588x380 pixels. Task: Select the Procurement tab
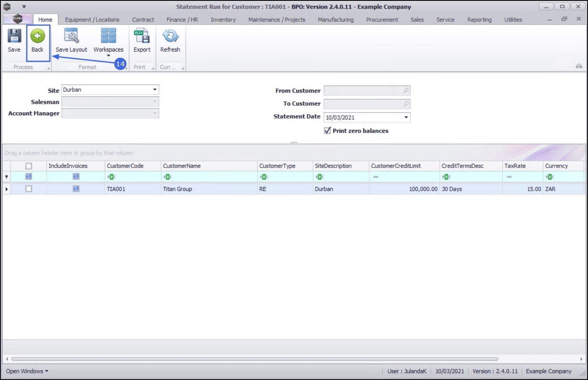tap(382, 20)
